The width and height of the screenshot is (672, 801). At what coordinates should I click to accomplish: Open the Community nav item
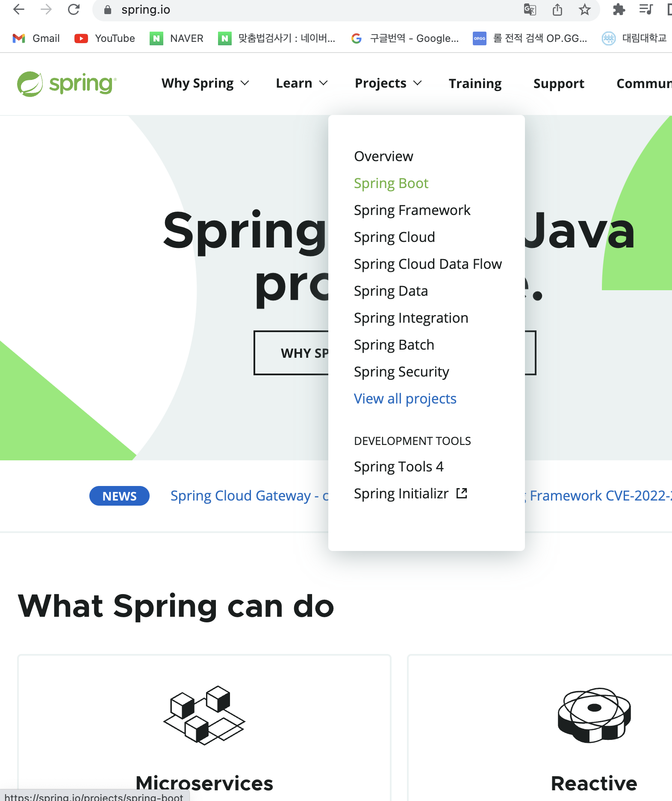click(644, 84)
